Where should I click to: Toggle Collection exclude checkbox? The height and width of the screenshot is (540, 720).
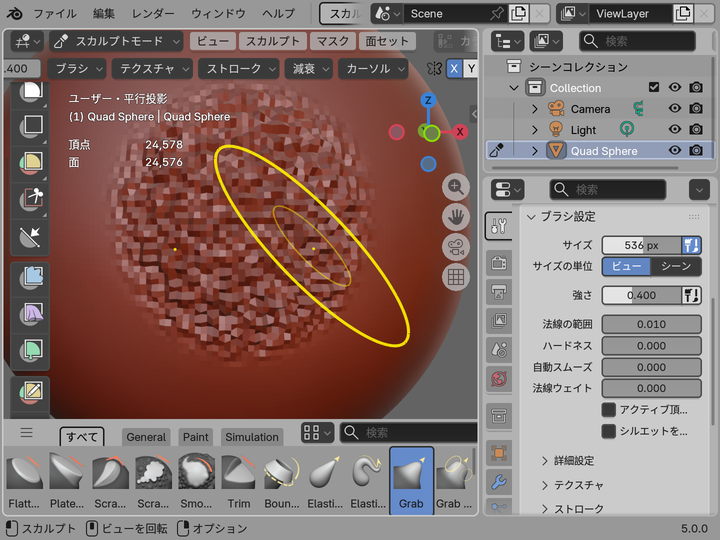pyautogui.click(x=654, y=87)
